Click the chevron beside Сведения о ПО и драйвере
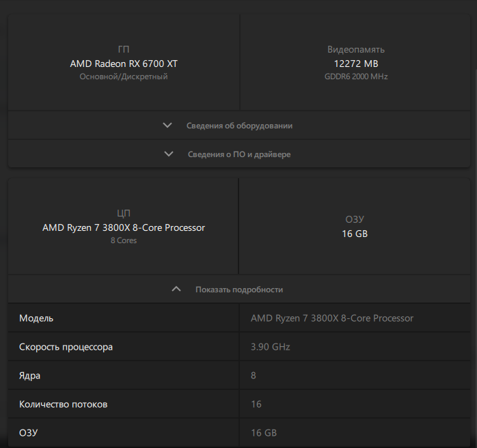The image size is (477, 448). (169, 154)
